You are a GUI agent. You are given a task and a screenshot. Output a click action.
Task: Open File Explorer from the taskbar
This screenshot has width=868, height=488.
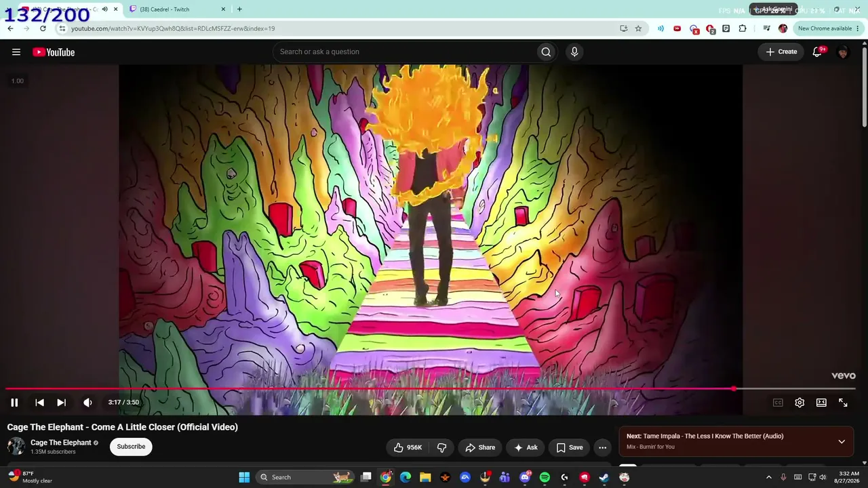(x=425, y=477)
